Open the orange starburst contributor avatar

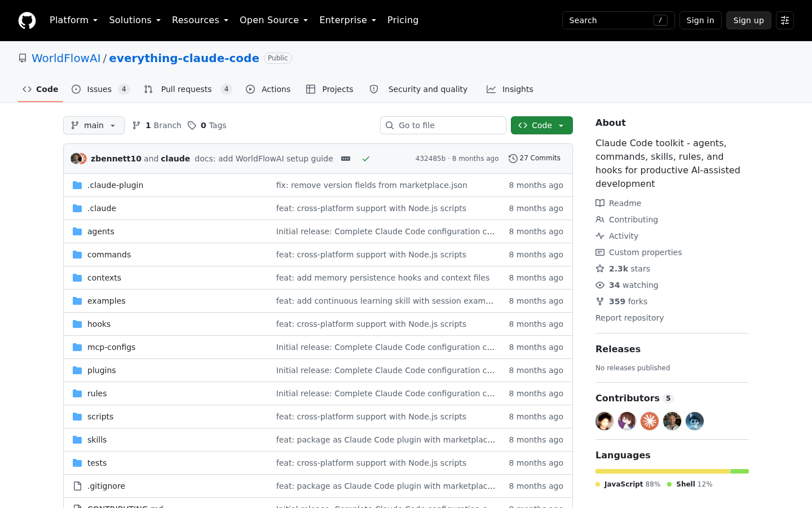(650, 421)
